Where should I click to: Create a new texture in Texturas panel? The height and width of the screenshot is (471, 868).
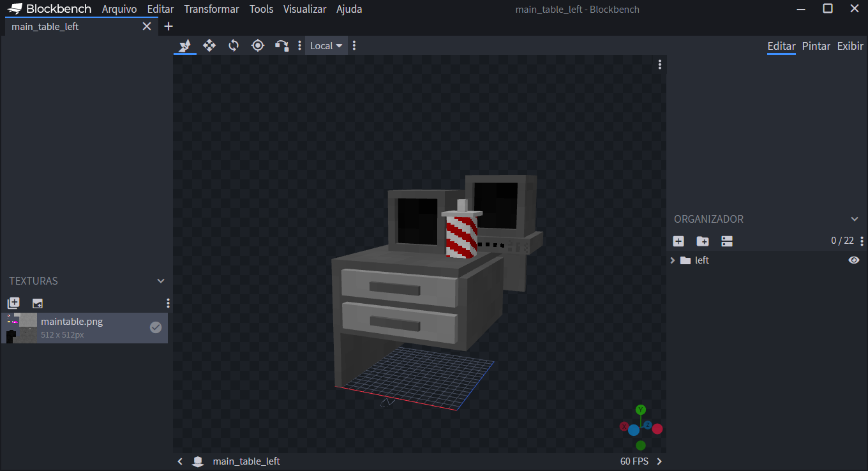[x=13, y=303]
